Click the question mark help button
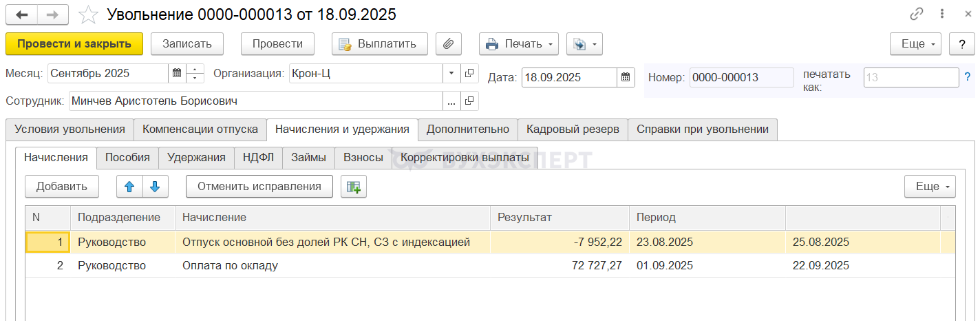The width and height of the screenshot is (980, 321). (961, 44)
